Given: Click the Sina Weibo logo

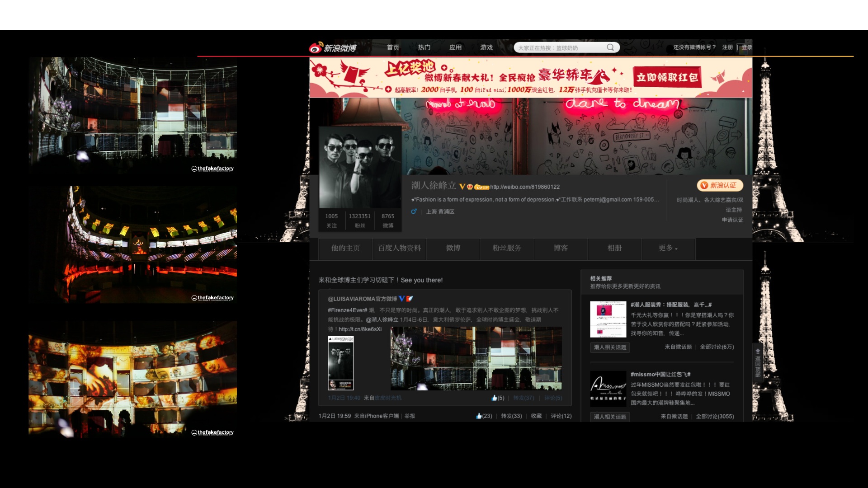Looking at the screenshot, I should (333, 47).
